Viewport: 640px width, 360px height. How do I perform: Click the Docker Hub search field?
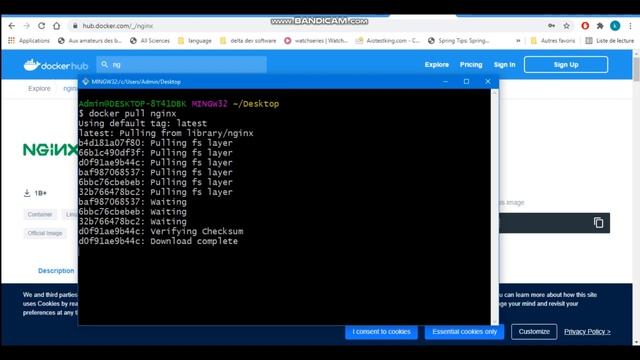pyautogui.click(x=182, y=64)
